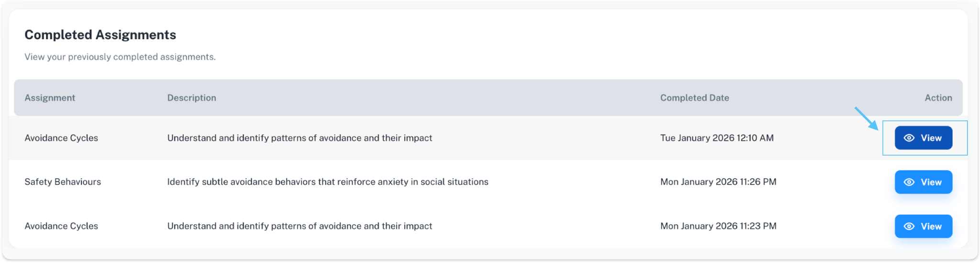Screen dimensions: 980x263
Task: Click the Avoidance Cycles name completed Monday 11:23 PM
Action: 61,226
